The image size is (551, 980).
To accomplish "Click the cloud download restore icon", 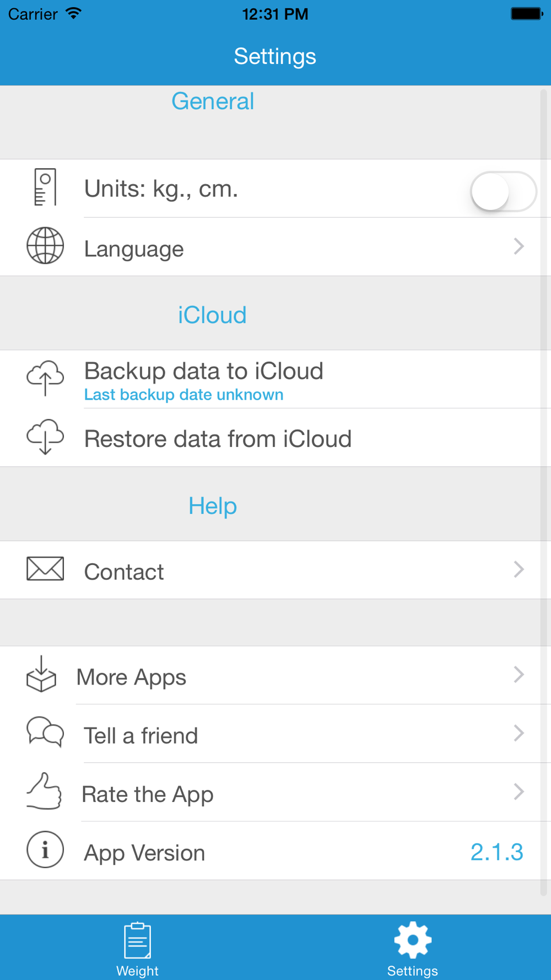I will [45, 437].
